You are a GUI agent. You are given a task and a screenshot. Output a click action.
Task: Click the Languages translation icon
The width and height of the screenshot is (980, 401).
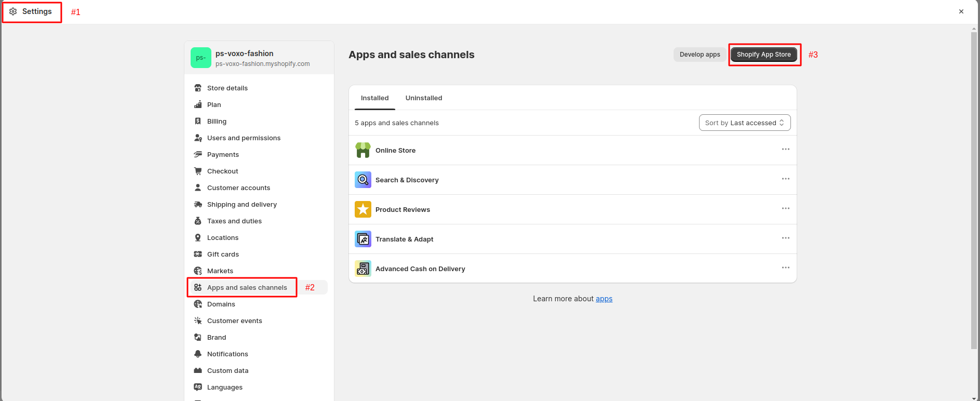coord(198,387)
